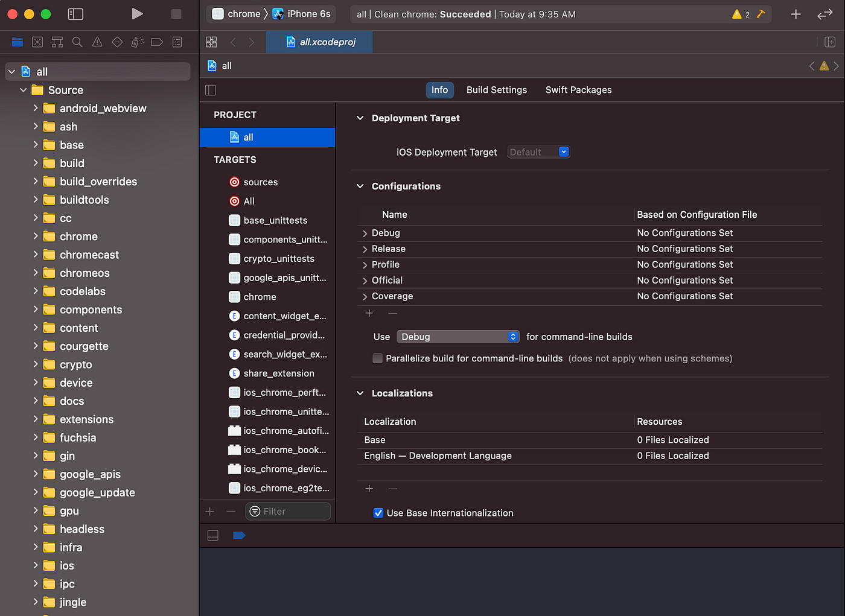Image resolution: width=845 pixels, height=616 pixels.
Task: Click the warnings indicator showing 2 issues
Action: click(x=741, y=14)
